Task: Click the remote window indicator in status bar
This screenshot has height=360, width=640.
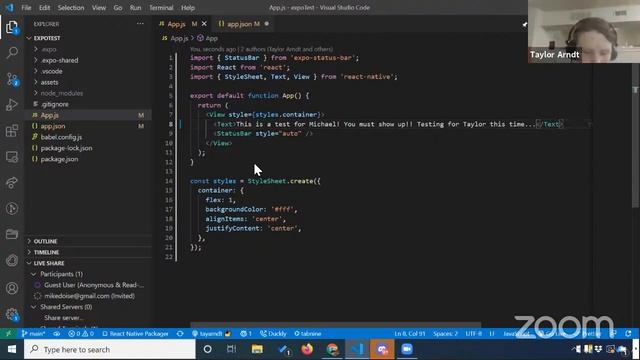Action: [8, 333]
